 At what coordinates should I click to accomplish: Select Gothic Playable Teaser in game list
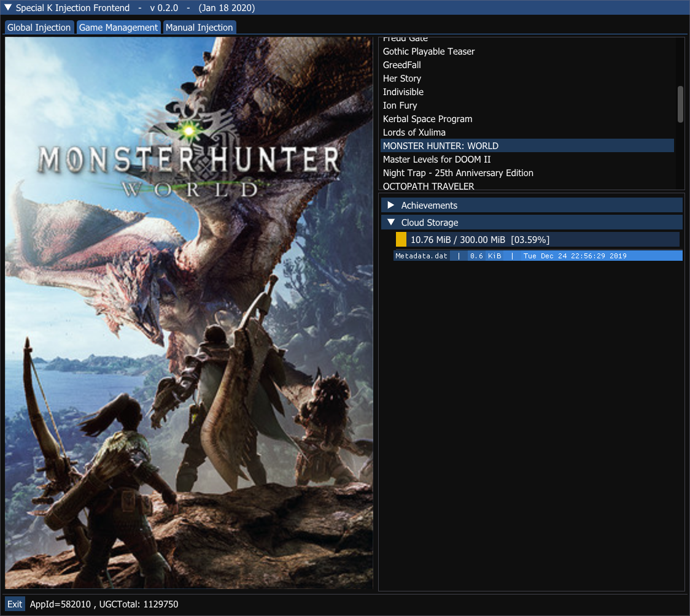[x=428, y=52]
